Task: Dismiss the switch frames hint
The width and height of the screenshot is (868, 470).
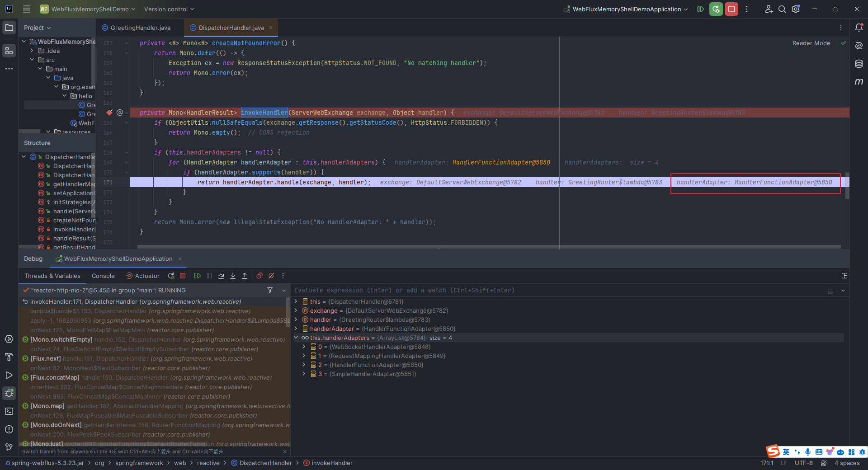Action: [284, 451]
